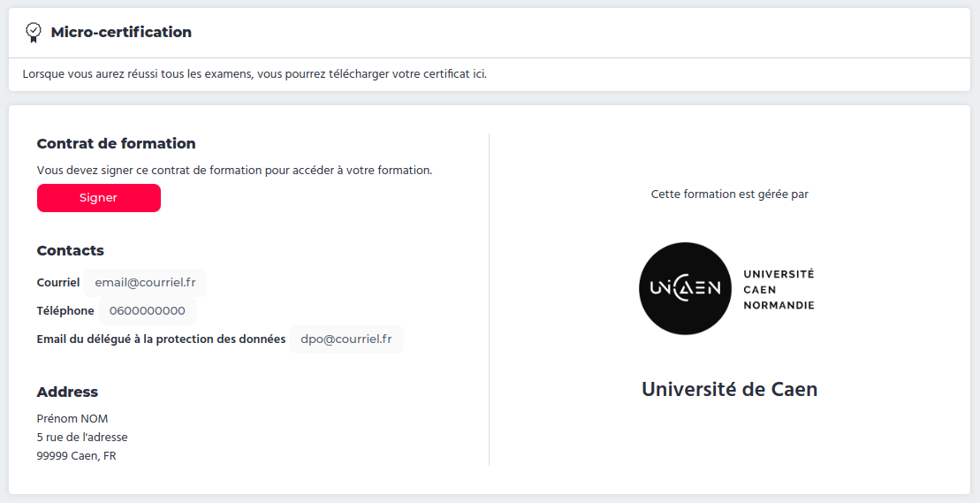Click the '99999 Caen, FR' line
Screen dimensions: 980x503
click(x=76, y=456)
